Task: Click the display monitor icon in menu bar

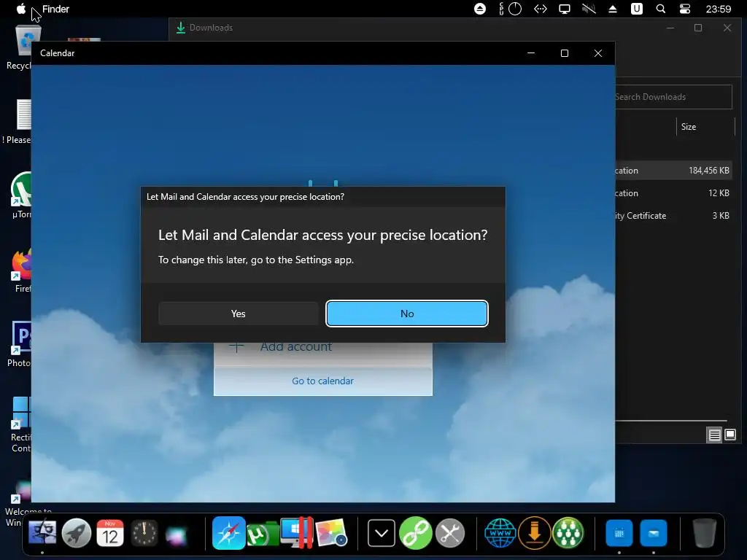Action: point(565,9)
